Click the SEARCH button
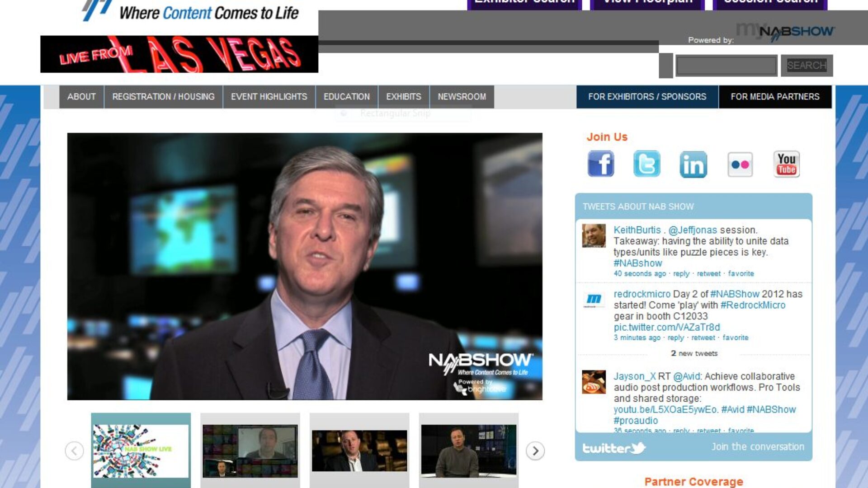Image resolution: width=868 pixels, height=488 pixels. click(806, 65)
